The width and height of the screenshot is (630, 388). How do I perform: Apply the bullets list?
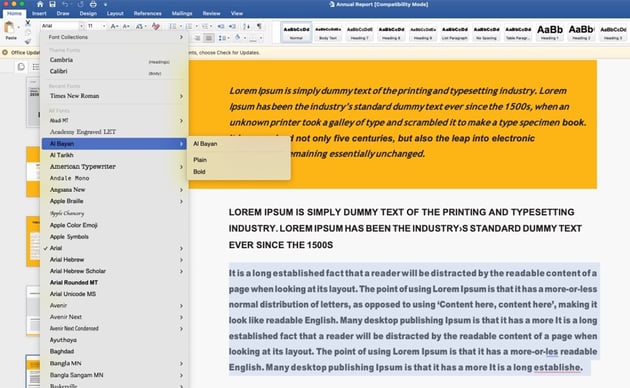click(173, 26)
